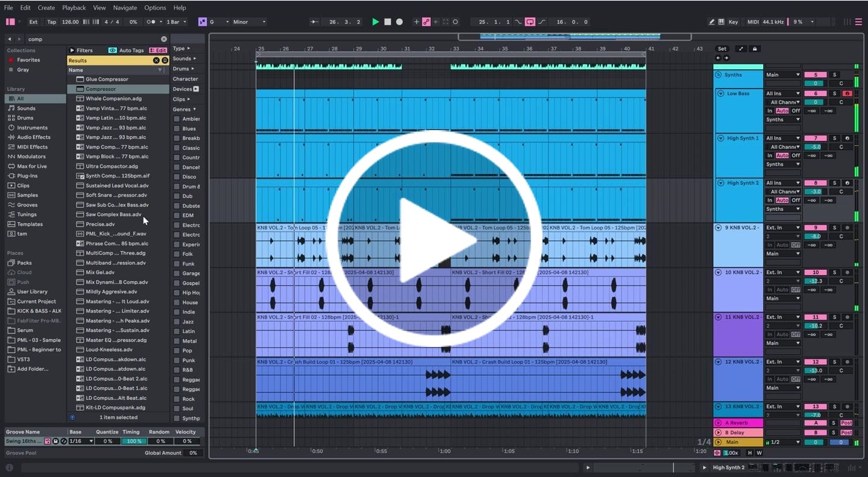
Task: Open the Create menu
Action: (x=46, y=8)
